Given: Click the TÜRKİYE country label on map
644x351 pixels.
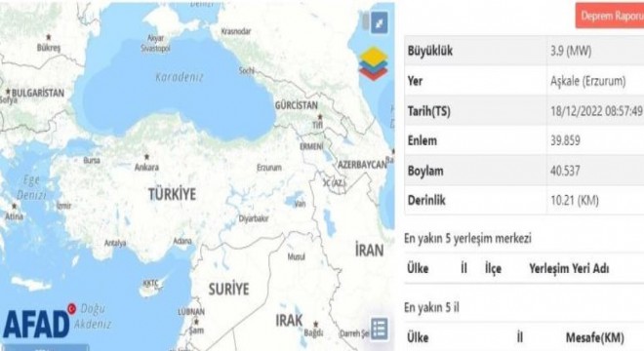Looking at the screenshot, I should [x=172, y=194].
